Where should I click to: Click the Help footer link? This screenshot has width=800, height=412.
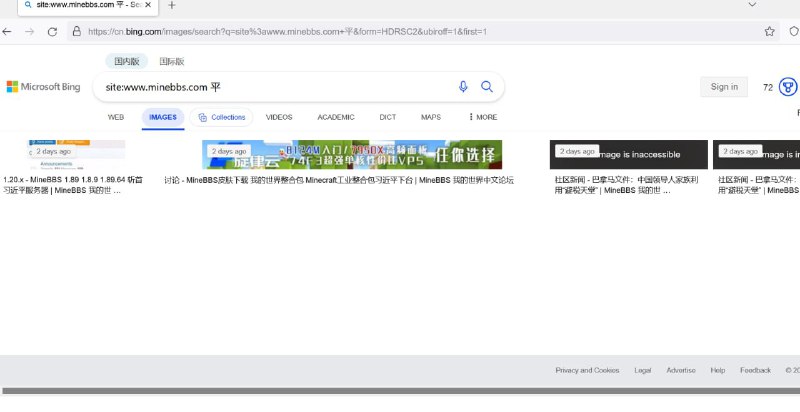click(717, 370)
